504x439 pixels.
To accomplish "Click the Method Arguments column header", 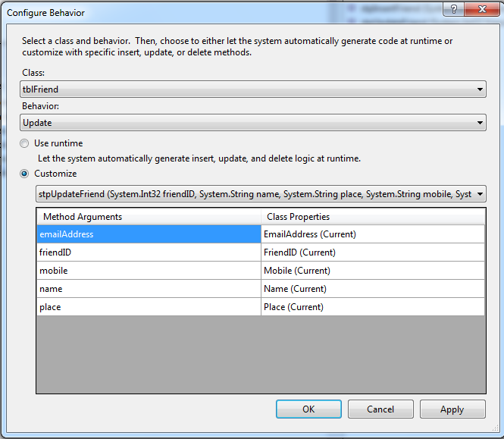I will (149, 216).
